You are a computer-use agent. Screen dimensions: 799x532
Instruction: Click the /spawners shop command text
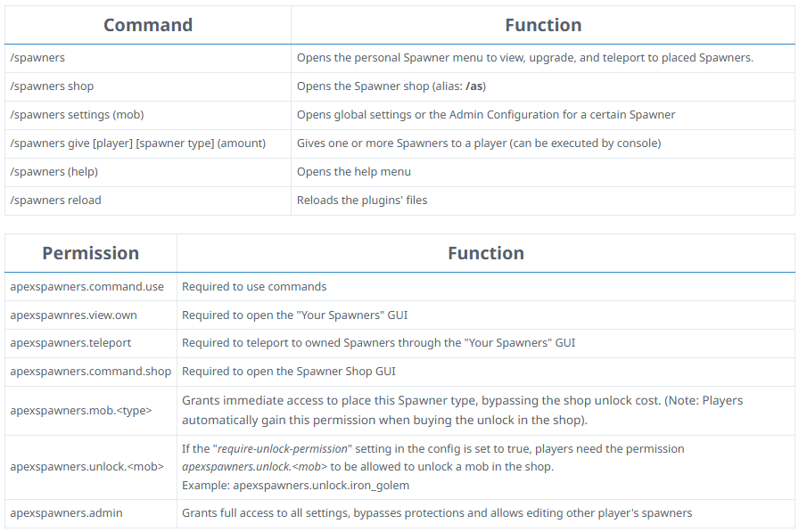52,86
